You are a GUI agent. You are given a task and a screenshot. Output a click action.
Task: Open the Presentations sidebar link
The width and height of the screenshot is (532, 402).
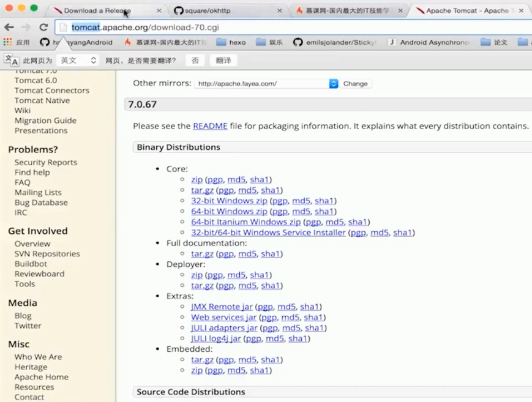(x=41, y=130)
